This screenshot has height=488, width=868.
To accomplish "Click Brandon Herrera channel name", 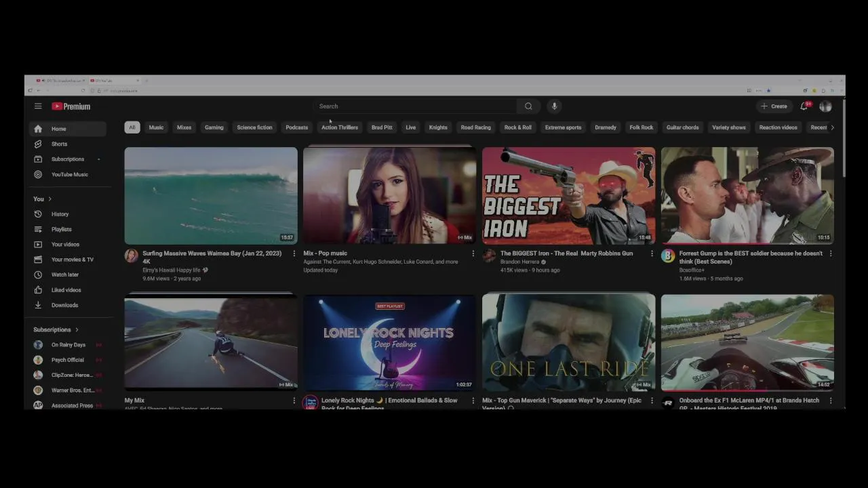I will pos(519,262).
